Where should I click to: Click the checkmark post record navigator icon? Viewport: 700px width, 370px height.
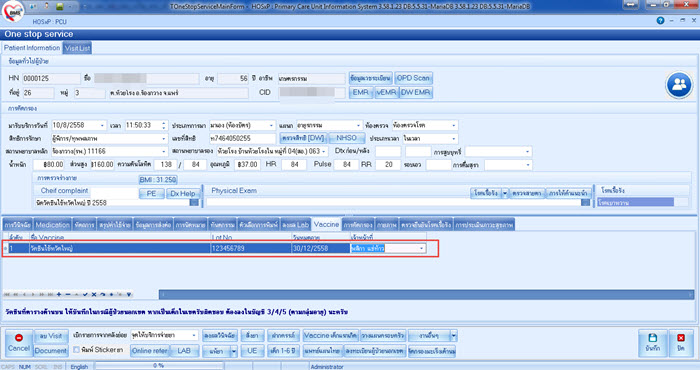(x=85, y=295)
